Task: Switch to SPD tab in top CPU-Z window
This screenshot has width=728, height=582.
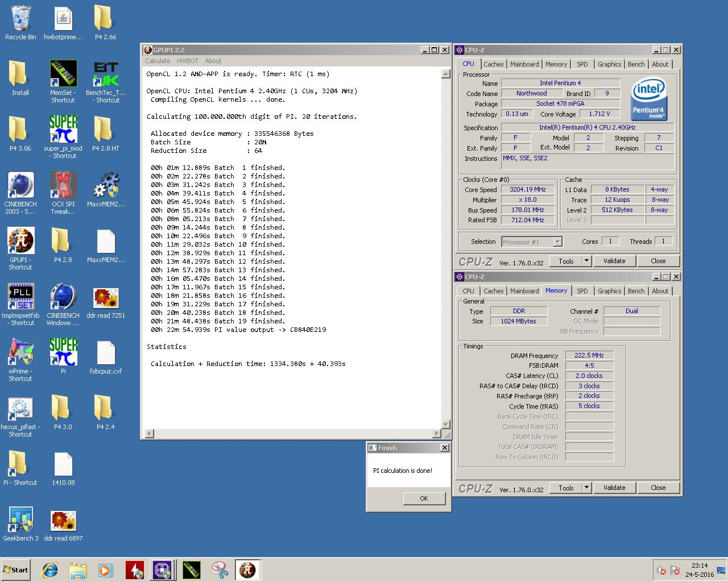Action: [x=582, y=64]
